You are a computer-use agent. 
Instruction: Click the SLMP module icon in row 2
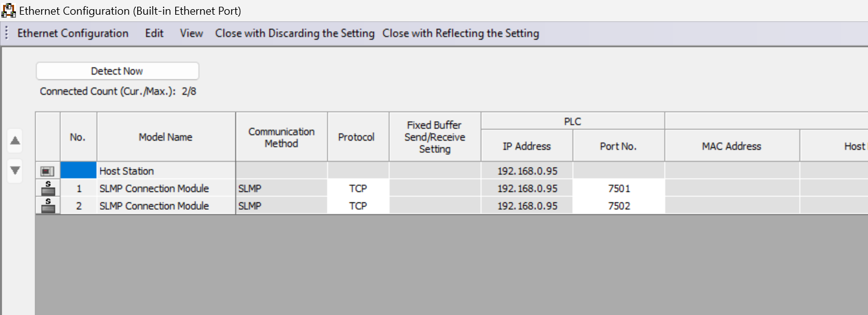[48, 206]
